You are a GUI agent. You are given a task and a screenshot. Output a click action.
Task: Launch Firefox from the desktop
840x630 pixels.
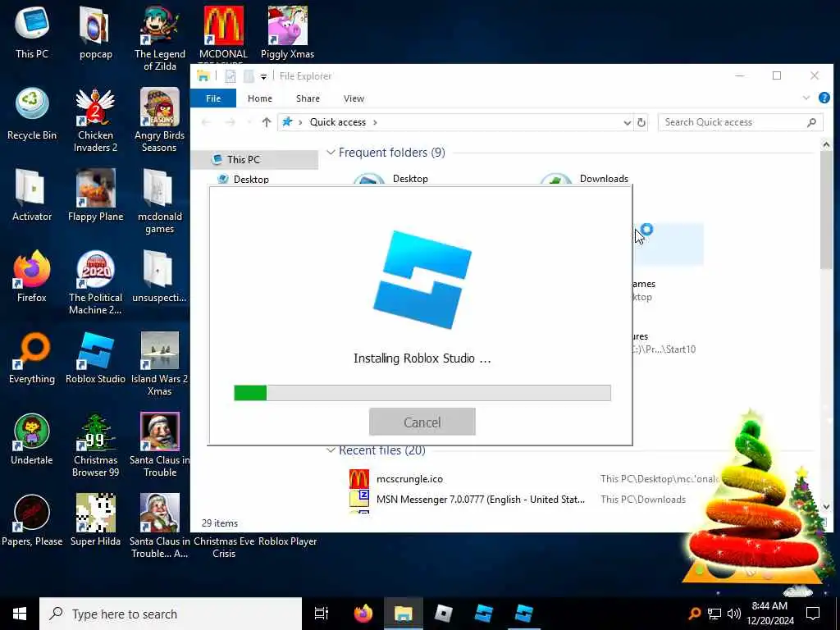click(32, 276)
